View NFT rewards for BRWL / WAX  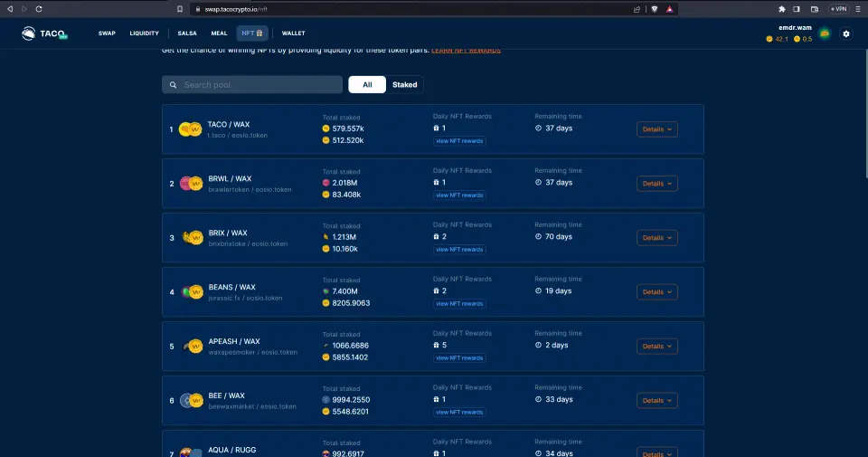(x=459, y=195)
